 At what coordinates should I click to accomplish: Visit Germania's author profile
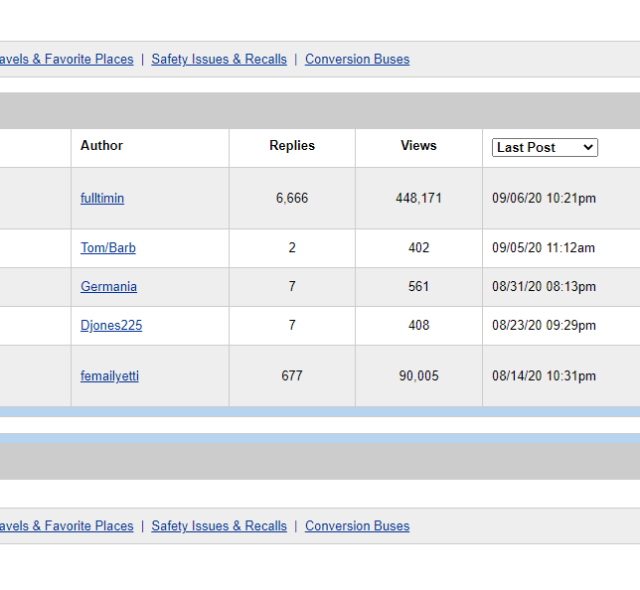pos(109,287)
